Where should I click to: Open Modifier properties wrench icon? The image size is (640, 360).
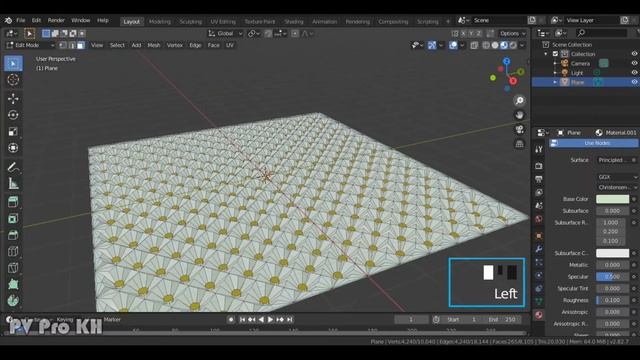tap(539, 249)
